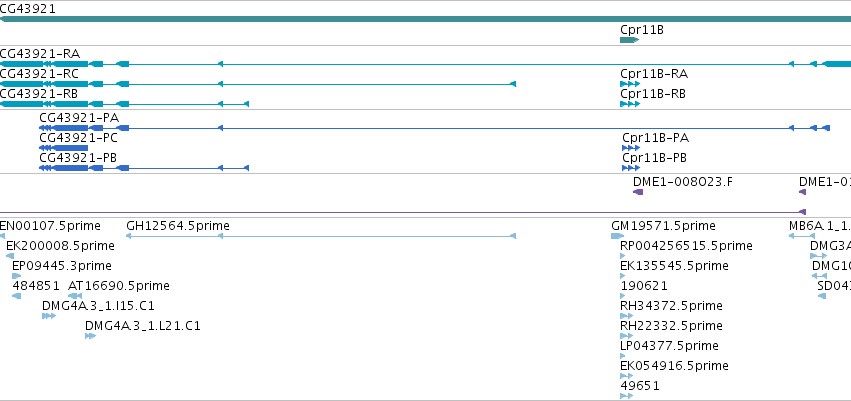
Task: Open the DMG4A.3_1.I15.C1 label
Action: click(x=98, y=305)
